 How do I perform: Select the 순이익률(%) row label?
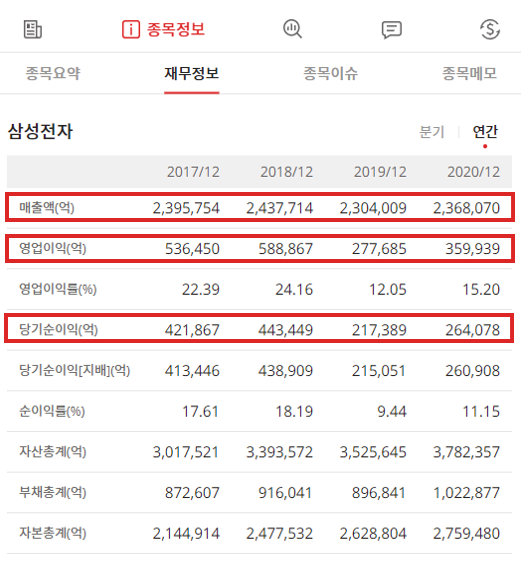point(52,411)
